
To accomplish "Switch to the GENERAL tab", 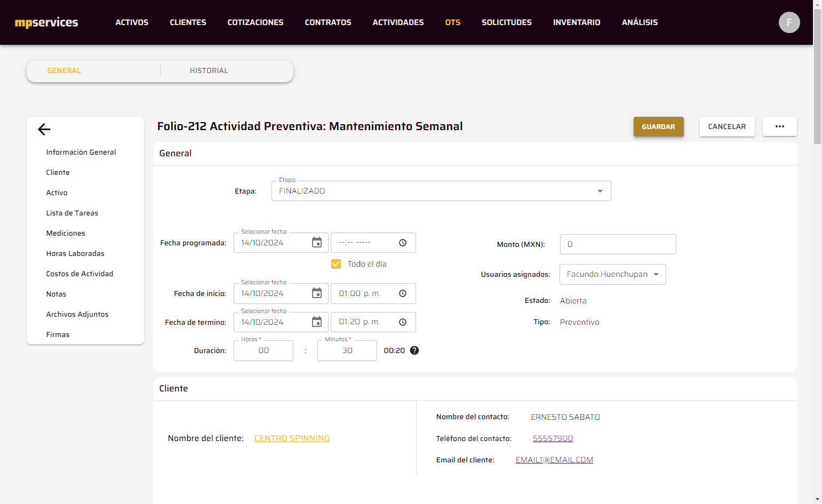I will (x=64, y=70).
